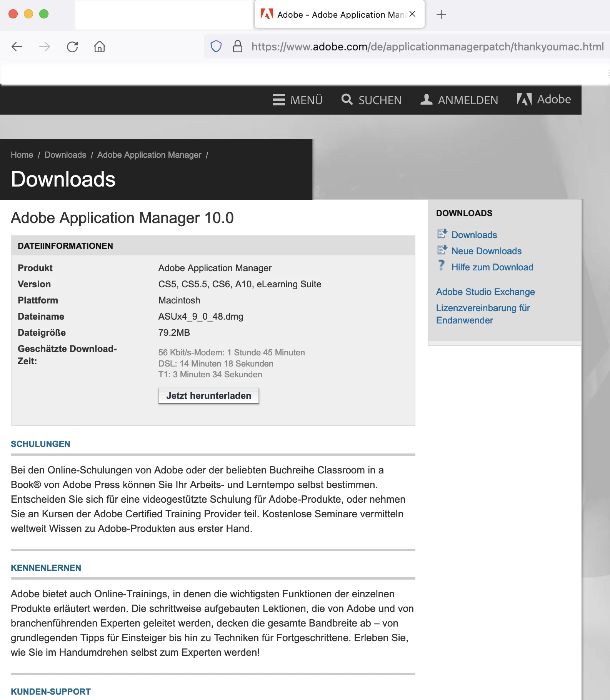
Task: Click the KUNDEN-SUPPORT section heading
Action: coord(51,692)
